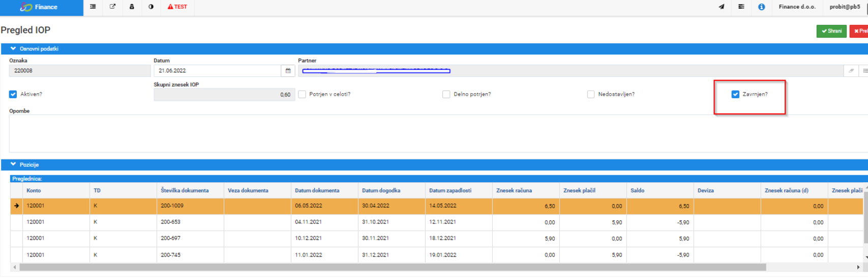This screenshot has width=868, height=279.
Task: Collapse the Osnovni podatki section
Action: tap(13, 49)
